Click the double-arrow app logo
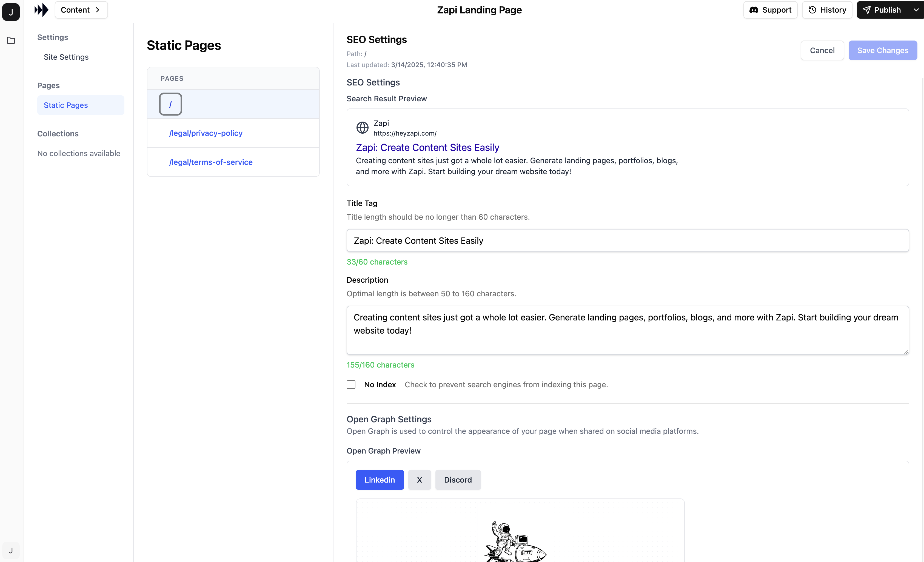This screenshot has width=924, height=562. [41, 10]
